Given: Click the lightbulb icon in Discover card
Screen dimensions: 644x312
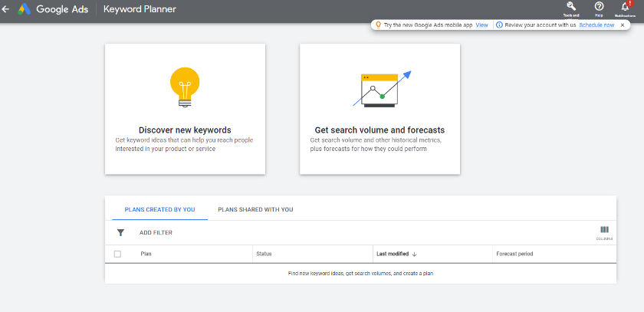Looking at the screenshot, I should coord(185,88).
